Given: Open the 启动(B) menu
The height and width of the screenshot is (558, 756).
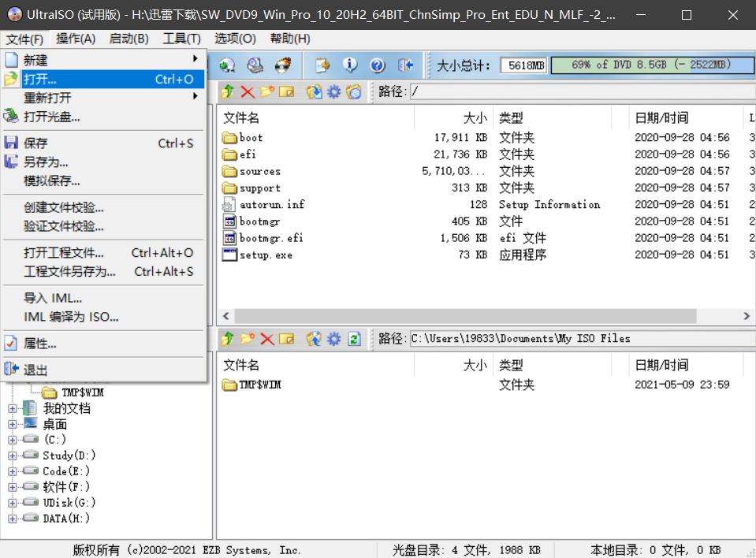Looking at the screenshot, I should tap(128, 39).
